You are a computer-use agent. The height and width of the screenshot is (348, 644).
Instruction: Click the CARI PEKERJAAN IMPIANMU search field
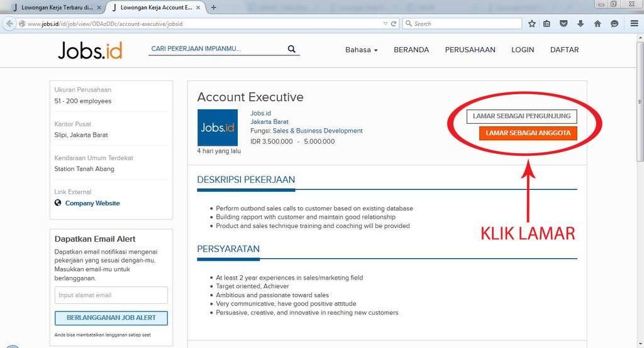(x=218, y=49)
